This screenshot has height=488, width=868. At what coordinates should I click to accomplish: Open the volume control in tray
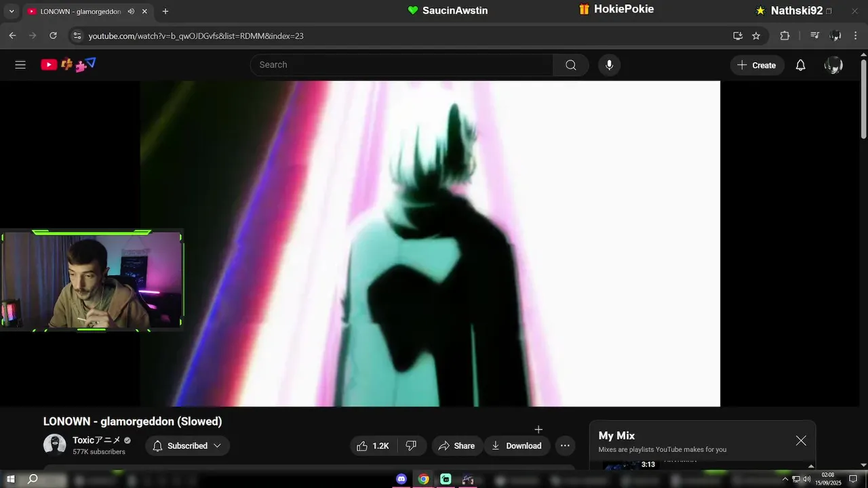pos(807,479)
